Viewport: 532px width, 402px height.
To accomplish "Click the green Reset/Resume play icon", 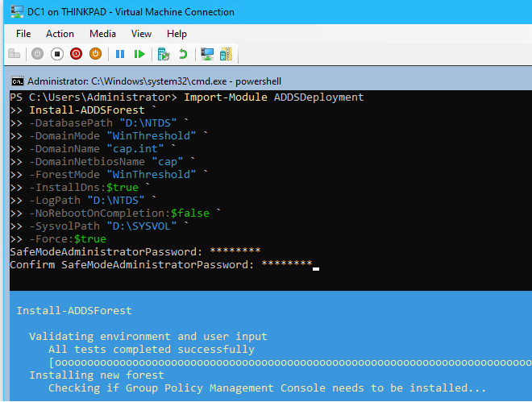I will 139,54.
